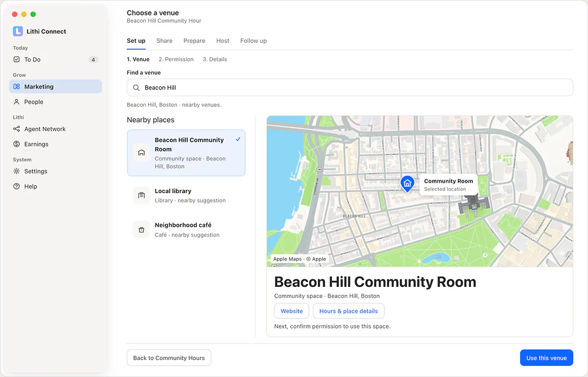Click the large Beacon Hill Community Room heading
Image resolution: width=588 pixels, height=377 pixels.
click(375, 281)
